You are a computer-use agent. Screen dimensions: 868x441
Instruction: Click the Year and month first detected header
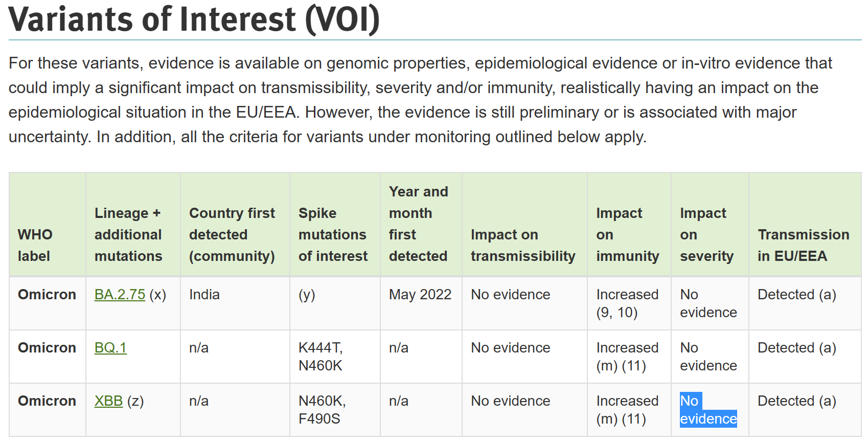[418, 224]
